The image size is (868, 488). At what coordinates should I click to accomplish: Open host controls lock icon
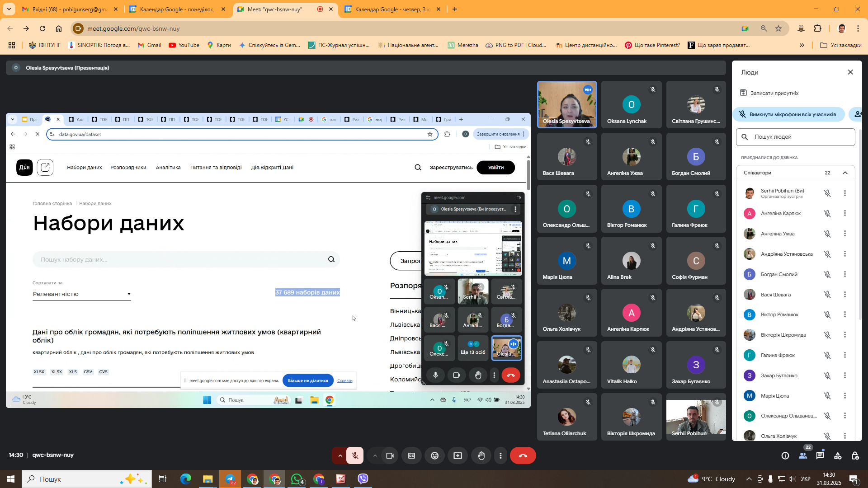pyautogui.click(x=855, y=455)
